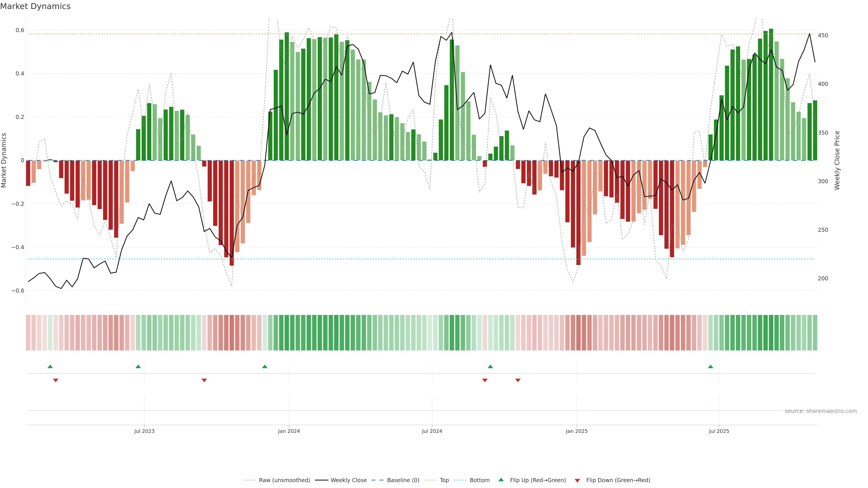This screenshot has width=868, height=488.
Task: Click the Market Dynamics y-axis title
Action: pos(4,160)
